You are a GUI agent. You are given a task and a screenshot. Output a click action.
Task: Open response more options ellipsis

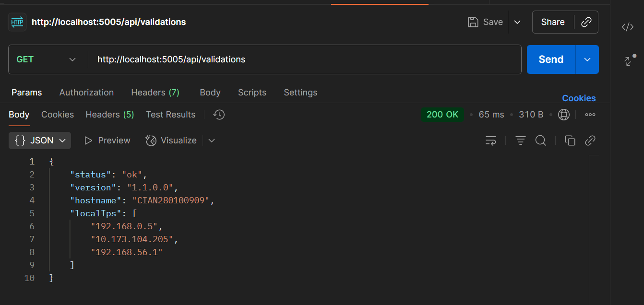590,115
